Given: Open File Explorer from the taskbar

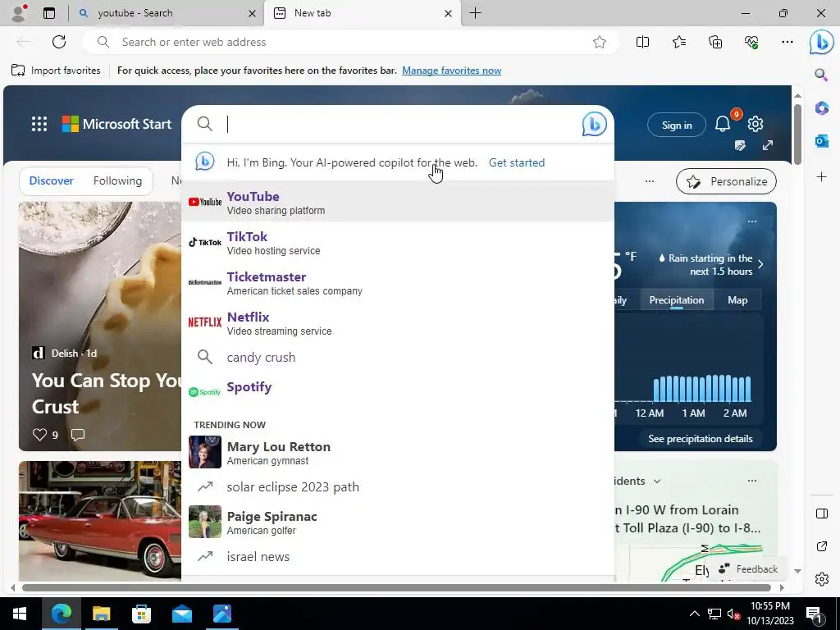Looking at the screenshot, I should (x=101, y=614).
